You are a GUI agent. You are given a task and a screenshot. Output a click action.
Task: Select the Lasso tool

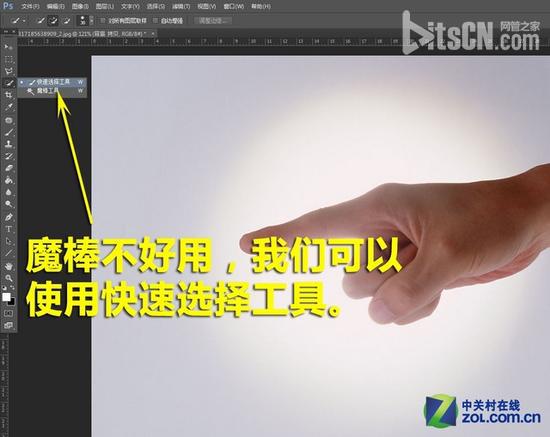click(x=8, y=71)
